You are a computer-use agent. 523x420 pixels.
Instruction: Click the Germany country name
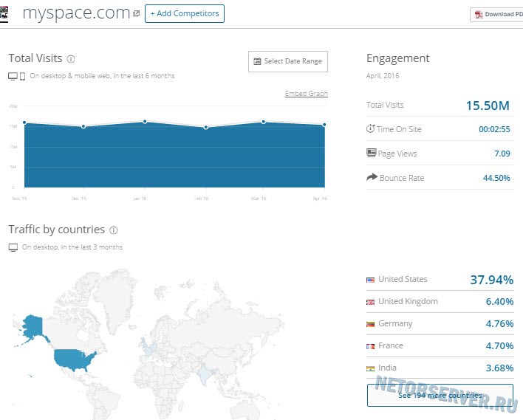(x=395, y=323)
